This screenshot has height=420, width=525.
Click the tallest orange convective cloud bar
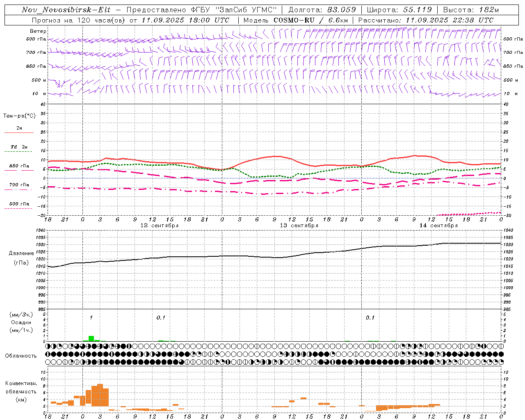[100, 395]
